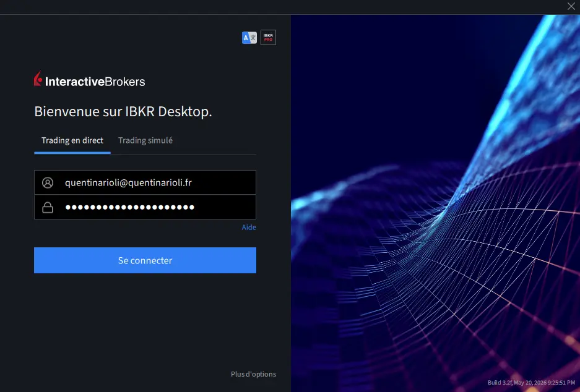Viewport: 580px width, 392px height.
Task: Close the login window
Action: (571, 6)
